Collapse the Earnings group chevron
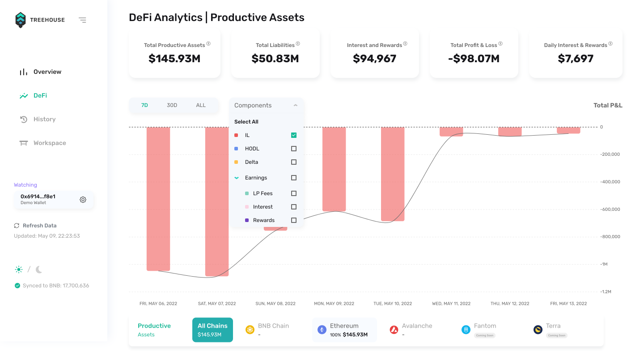This screenshot has width=644, height=359. 237,178
